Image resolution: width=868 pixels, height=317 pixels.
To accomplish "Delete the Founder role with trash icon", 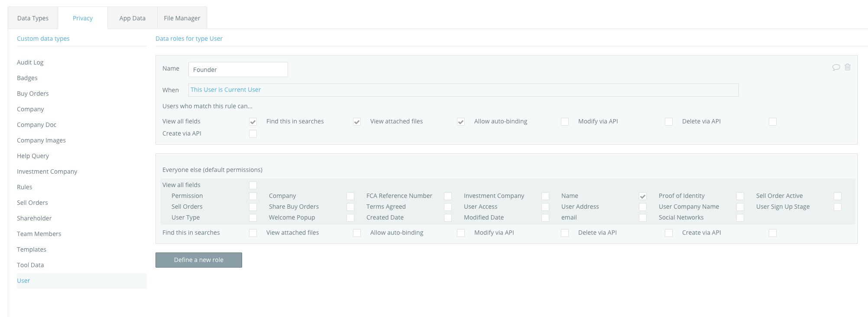I will click(x=848, y=67).
